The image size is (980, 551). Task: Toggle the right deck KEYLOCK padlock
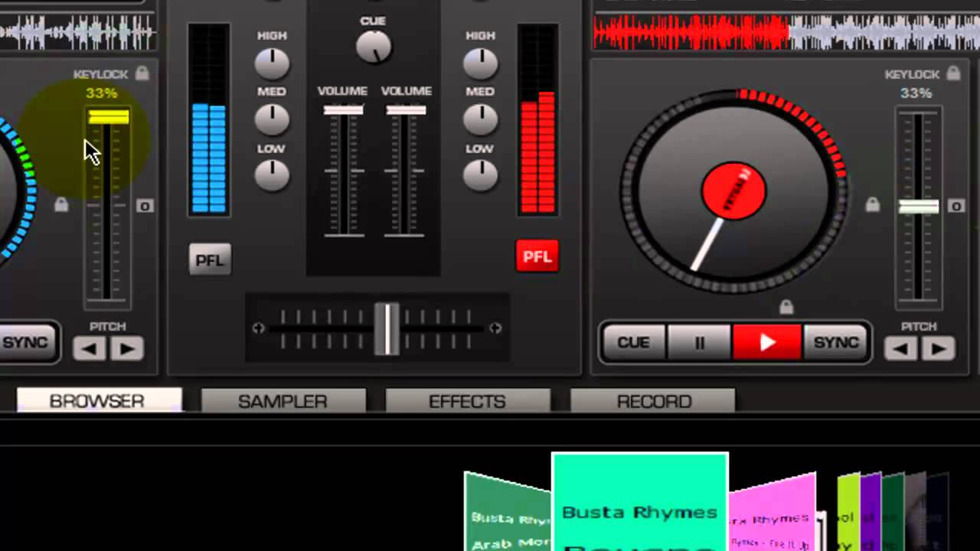(953, 73)
